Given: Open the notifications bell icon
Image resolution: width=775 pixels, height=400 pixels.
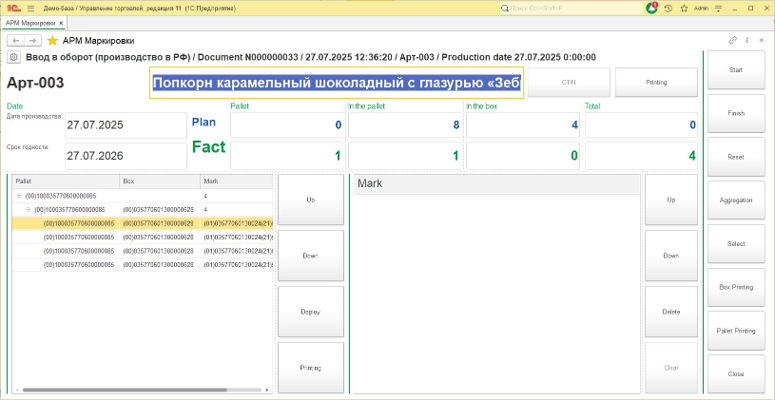Looking at the screenshot, I should pos(652,8).
